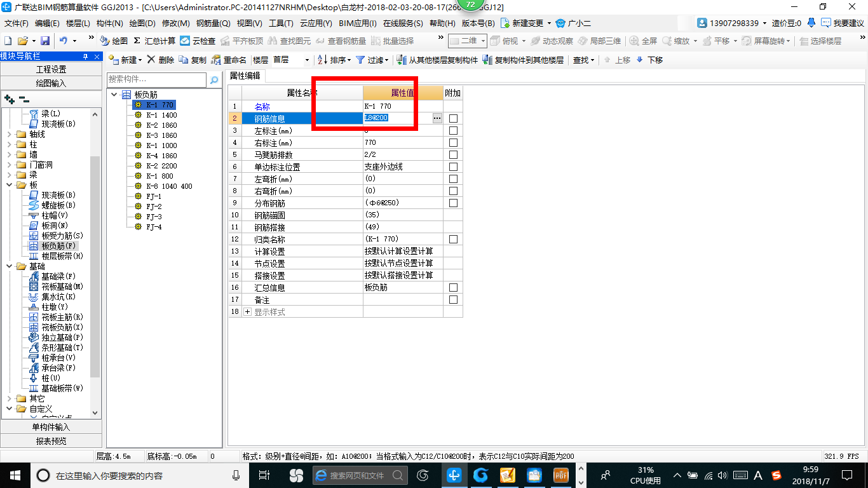Expand the 门窗洞 folder in tree
Screen dimensions: 868x488
tap(9, 165)
